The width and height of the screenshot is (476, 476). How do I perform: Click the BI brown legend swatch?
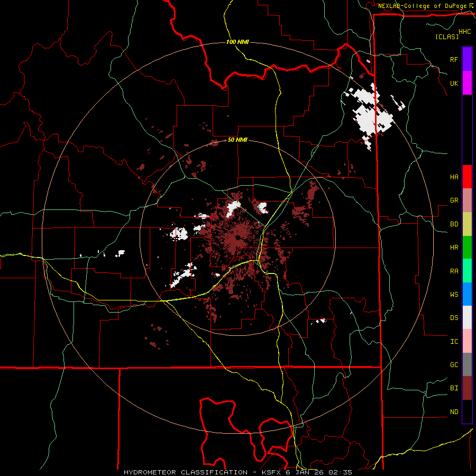467,388
